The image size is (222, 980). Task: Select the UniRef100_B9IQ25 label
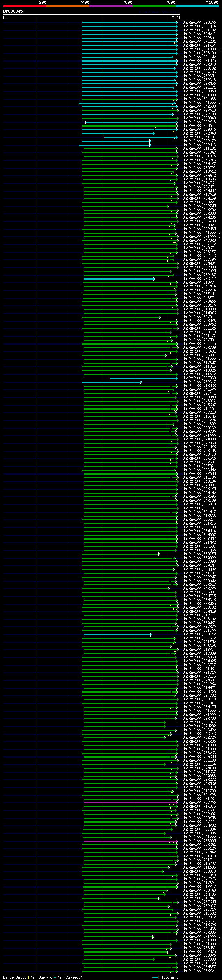coord(199,60)
